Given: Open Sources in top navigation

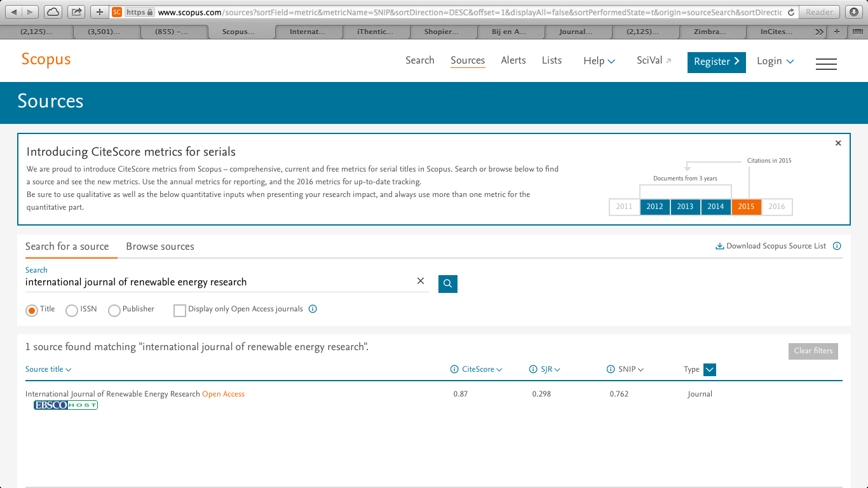Looking at the screenshot, I should click(468, 60).
